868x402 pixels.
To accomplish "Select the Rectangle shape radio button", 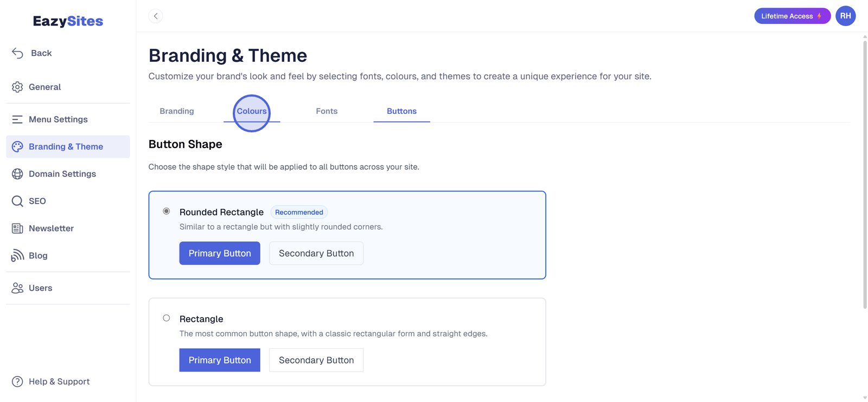I will coord(167,318).
